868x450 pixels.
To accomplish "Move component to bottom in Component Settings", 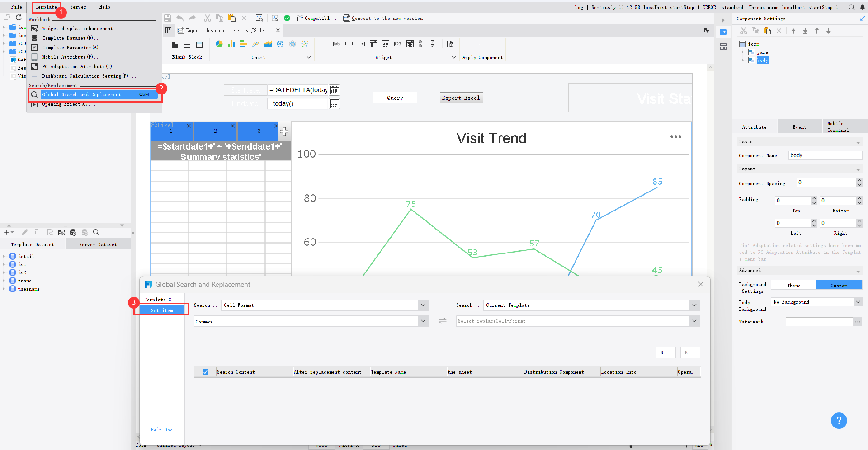I will (805, 31).
